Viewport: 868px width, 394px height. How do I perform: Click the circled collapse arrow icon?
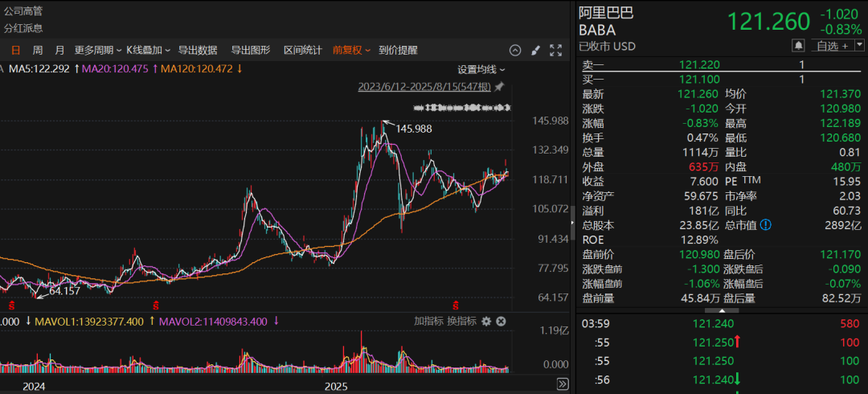517,50
